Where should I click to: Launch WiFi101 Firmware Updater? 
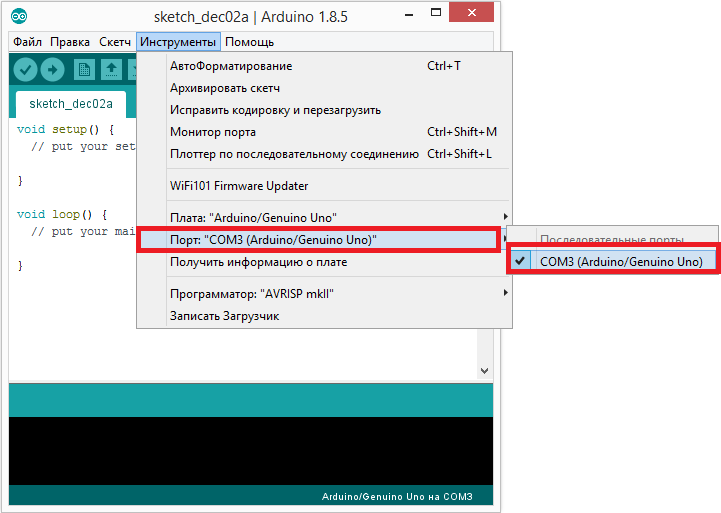[325, 186]
